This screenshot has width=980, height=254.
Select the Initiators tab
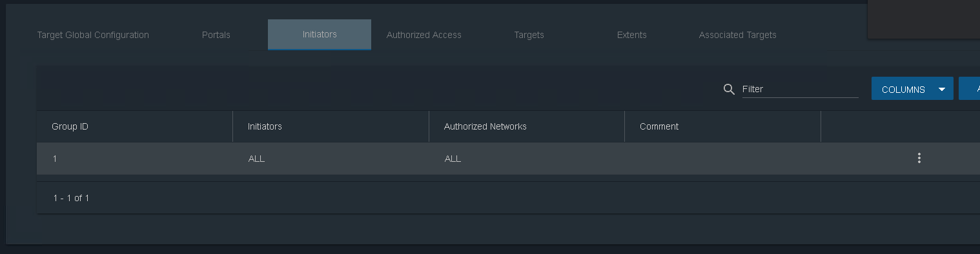[x=320, y=34]
